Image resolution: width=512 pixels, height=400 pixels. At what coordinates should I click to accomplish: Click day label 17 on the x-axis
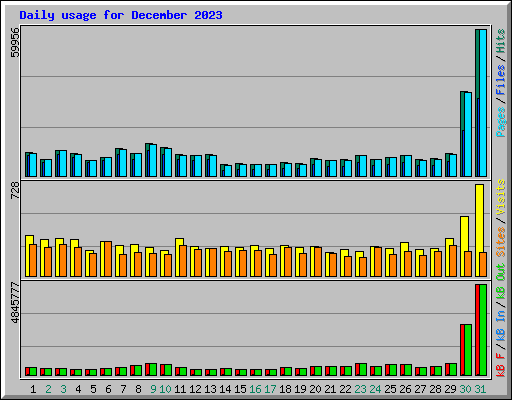click(270, 389)
